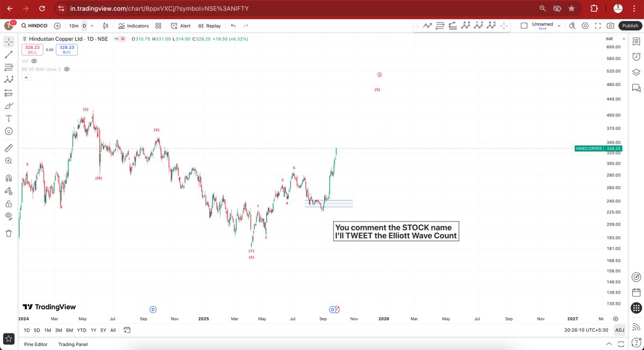Open the layout dropdown arrow next to Unnamed
Image resolution: width=644 pixels, height=350 pixels.
click(x=559, y=25)
